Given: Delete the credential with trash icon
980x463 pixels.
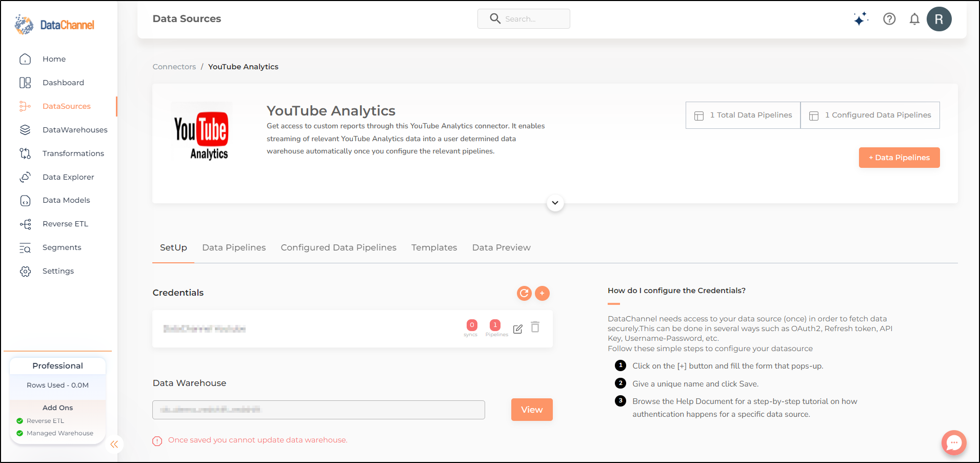Looking at the screenshot, I should tap(535, 327).
